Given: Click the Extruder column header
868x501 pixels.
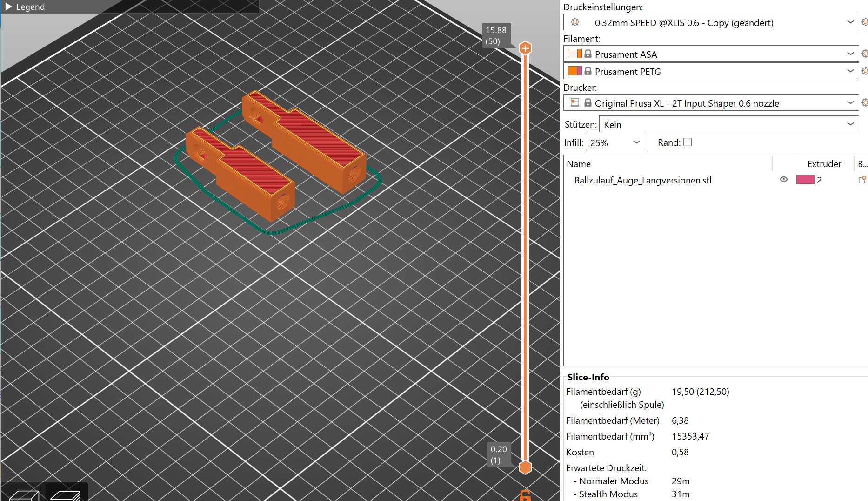Looking at the screenshot, I should tap(824, 164).
